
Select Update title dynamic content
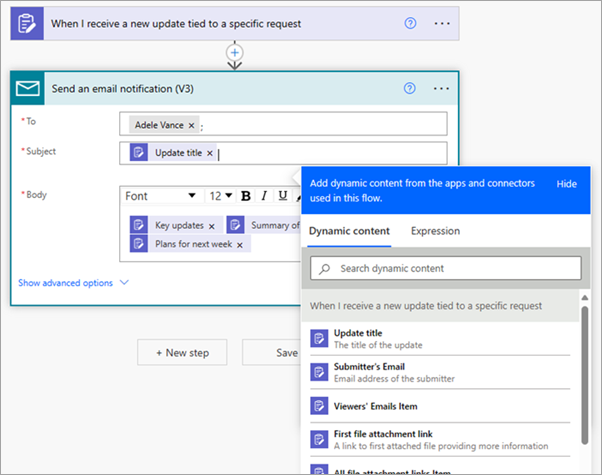[440, 339]
